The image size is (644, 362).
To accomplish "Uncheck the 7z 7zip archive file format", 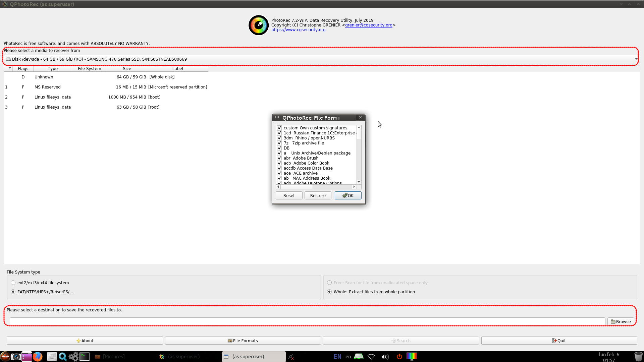I will pyautogui.click(x=279, y=143).
